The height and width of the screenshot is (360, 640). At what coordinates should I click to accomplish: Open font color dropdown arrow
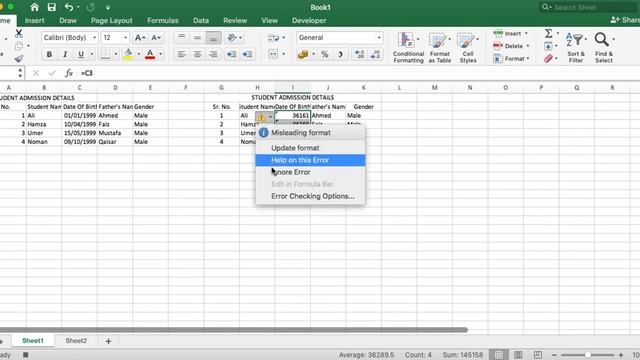tap(160, 54)
